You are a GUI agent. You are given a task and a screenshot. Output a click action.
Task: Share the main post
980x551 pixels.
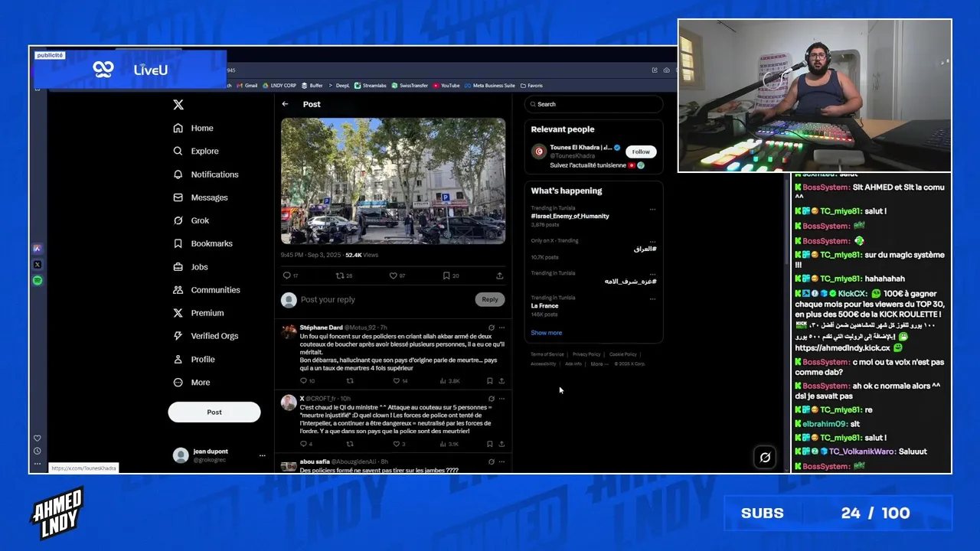pyautogui.click(x=500, y=275)
